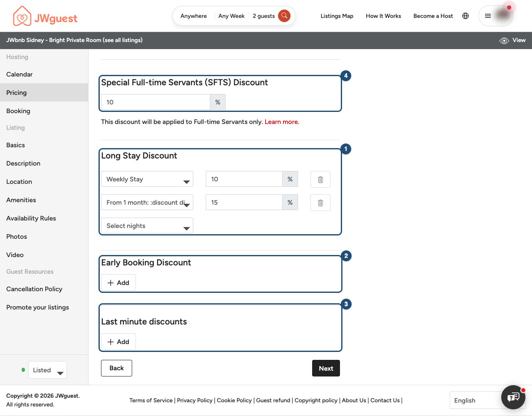Open the English language selector

[475, 400]
